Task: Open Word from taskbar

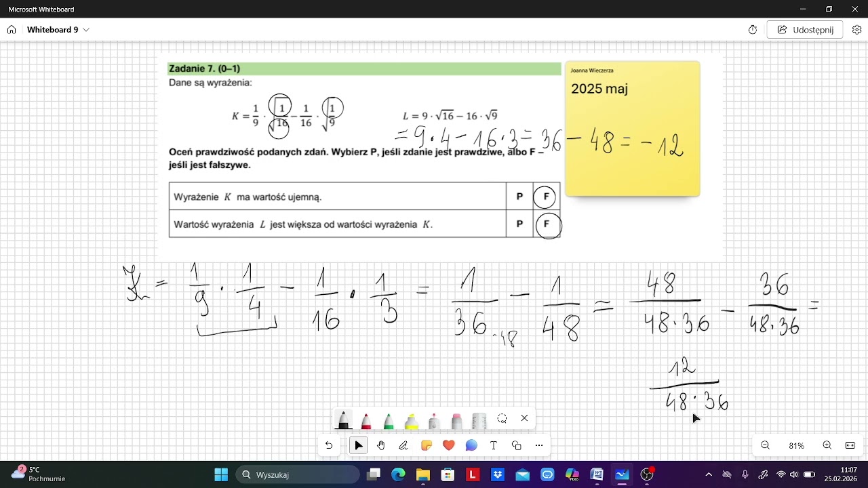Action: (x=597, y=474)
